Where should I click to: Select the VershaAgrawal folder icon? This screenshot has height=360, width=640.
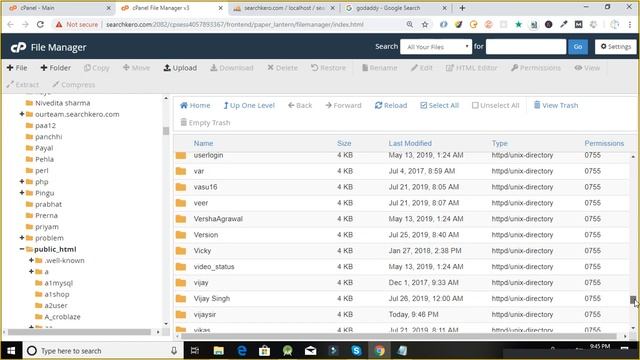pyautogui.click(x=181, y=219)
